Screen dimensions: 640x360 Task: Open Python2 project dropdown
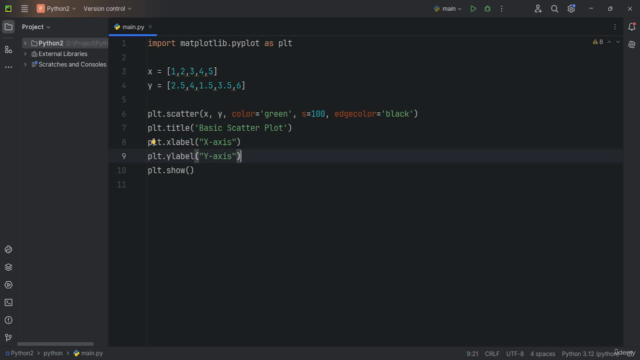coord(56,9)
